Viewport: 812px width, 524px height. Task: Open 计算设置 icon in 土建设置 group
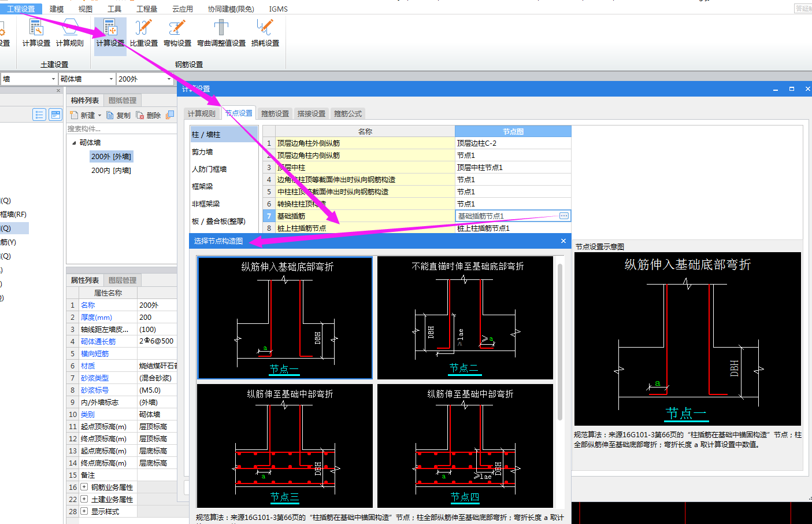click(x=36, y=34)
